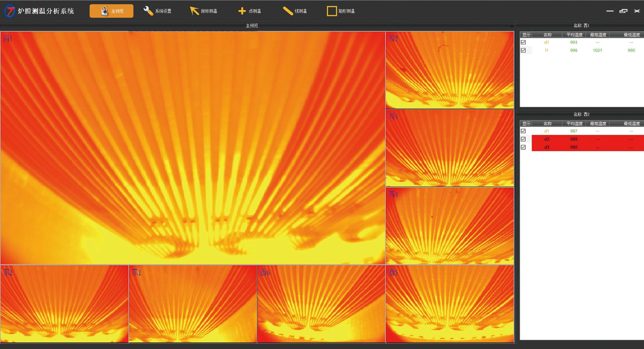Open 系统设置 with the wrench icon
This screenshot has height=349, width=644.
157,11
